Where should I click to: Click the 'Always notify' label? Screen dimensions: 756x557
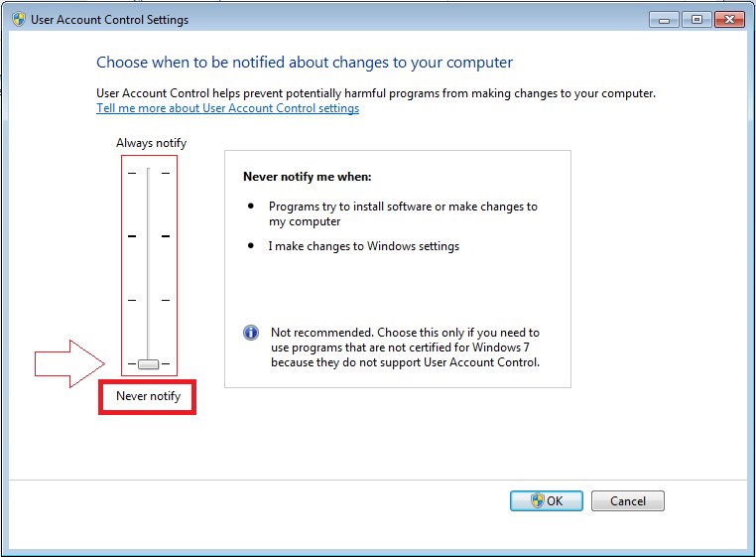click(151, 143)
